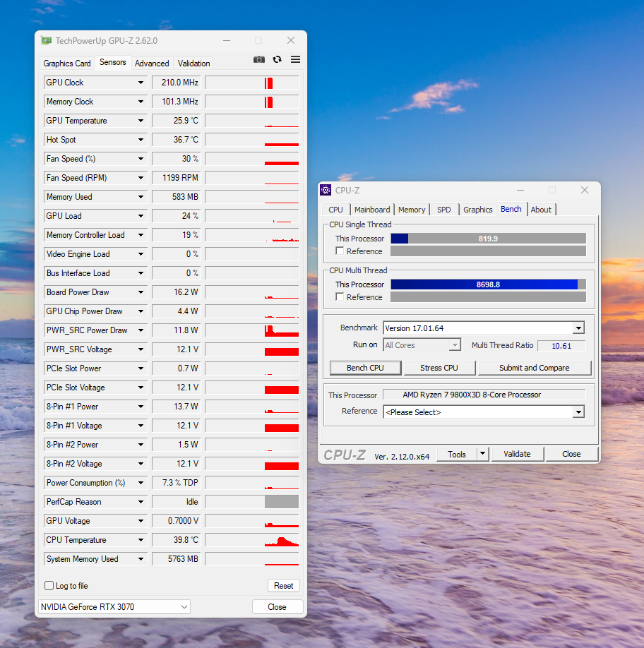Open the System Memory Used dropdown
The width and height of the screenshot is (644, 648).
click(x=141, y=559)
